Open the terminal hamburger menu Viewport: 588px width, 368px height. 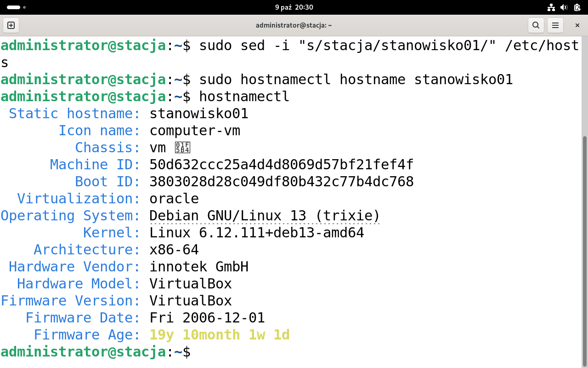point(555,25)
